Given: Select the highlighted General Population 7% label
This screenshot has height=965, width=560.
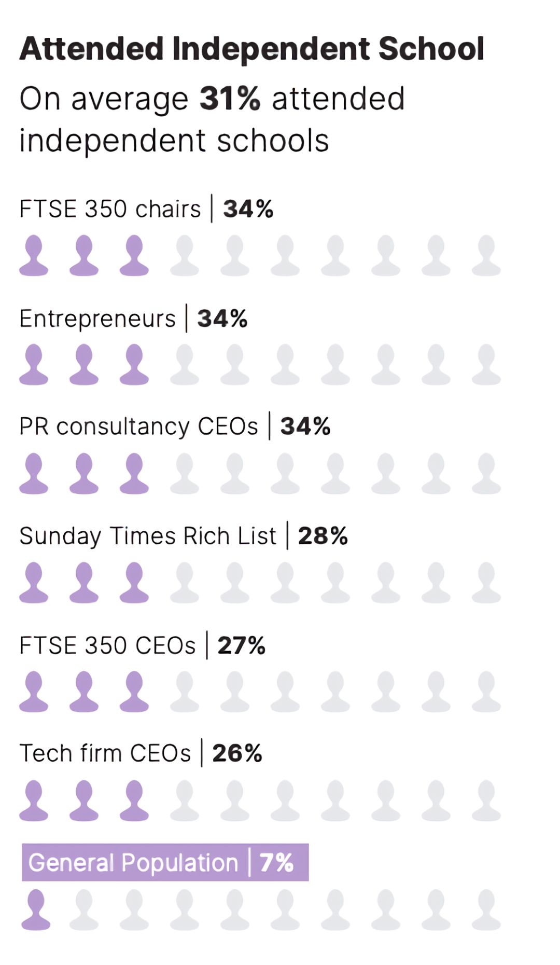Looking at the screenshot, I should pos(165,862).
